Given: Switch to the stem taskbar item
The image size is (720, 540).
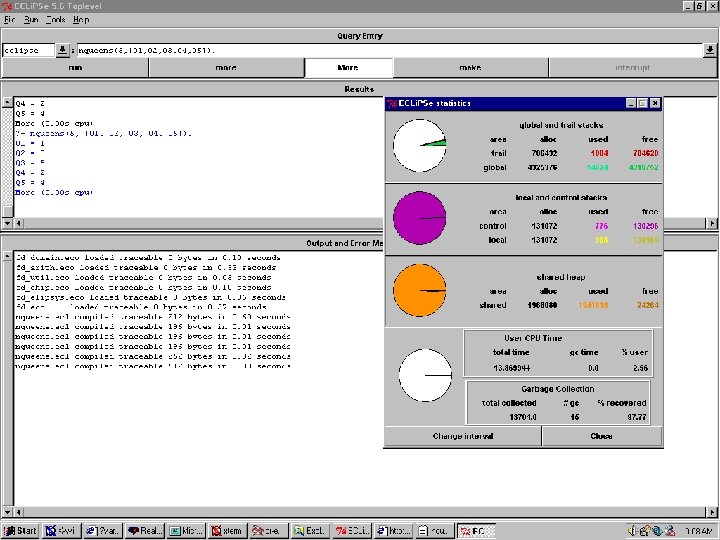Looking at the screenshot, I should click(x=227, y=531).
